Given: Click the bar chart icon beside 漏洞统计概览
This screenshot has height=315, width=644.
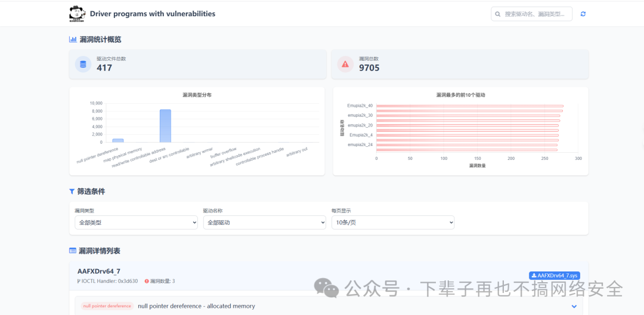Looking at the screenshot, I should click(73, 39).
